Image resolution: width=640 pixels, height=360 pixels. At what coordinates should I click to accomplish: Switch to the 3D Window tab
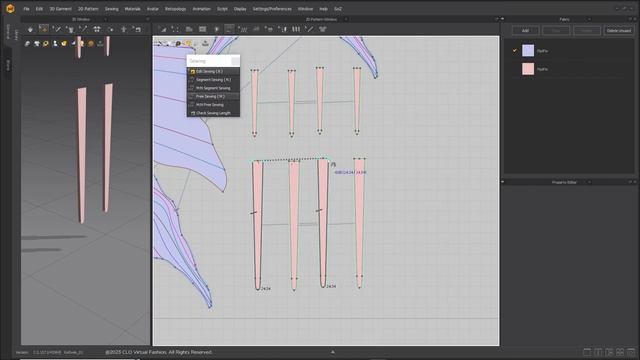click(x=81, y=19)
